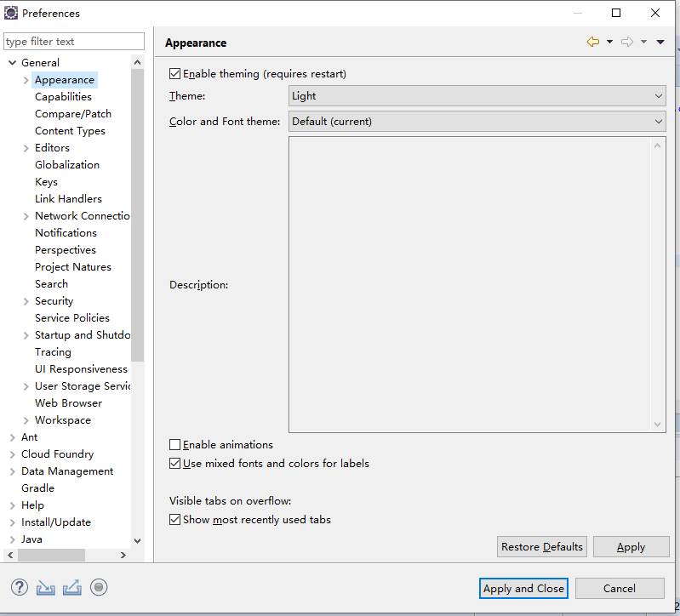The height and width of the screenshot is (616, 680).
Task: Select Content Types in the tree
Action: pos(70,131)
